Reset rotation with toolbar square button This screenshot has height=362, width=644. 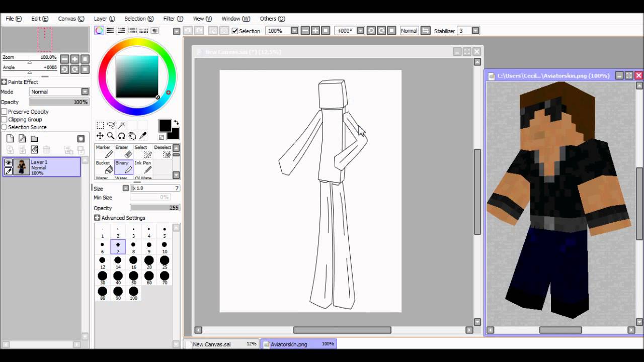point(392,31)
